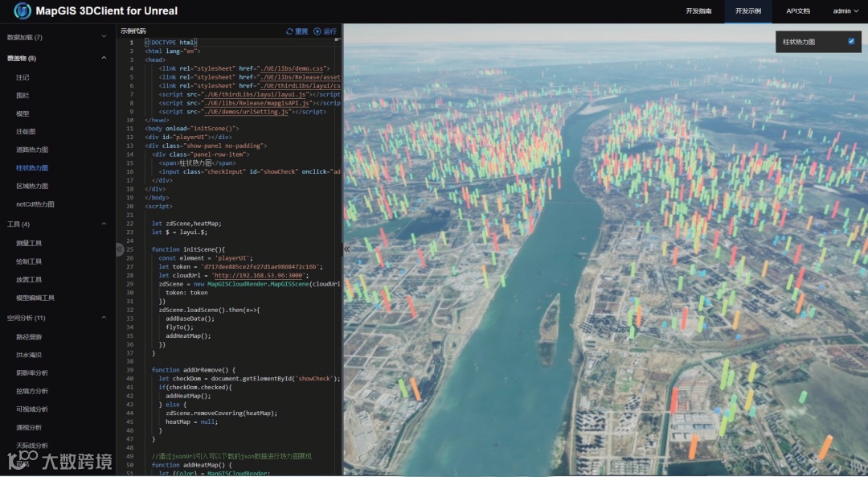Click the 示例代码 panel title

click(x=133, y=31)
